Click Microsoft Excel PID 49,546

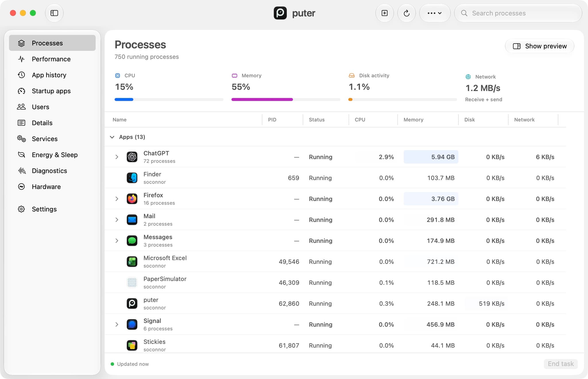pos(289,262)
